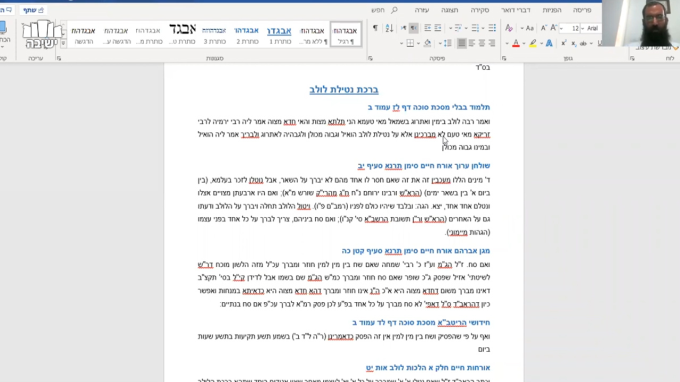Open the הפניות (References) ribbon tab
Image resolution: width=680 pixels, height=382 pixels.
pyautogui.click(x=552, y=10)
